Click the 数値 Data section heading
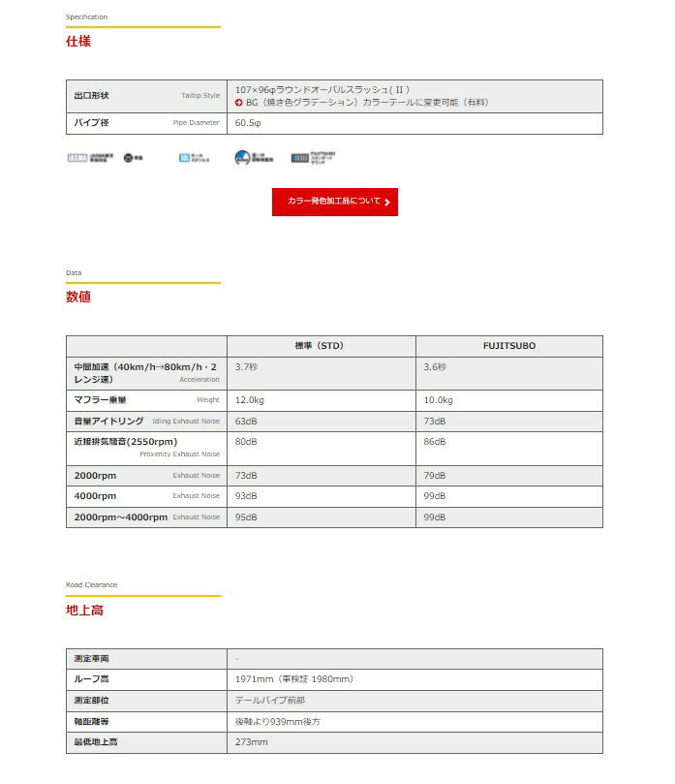Image resolution: width=675 pixels, height=784 pixels. [78, 298]
